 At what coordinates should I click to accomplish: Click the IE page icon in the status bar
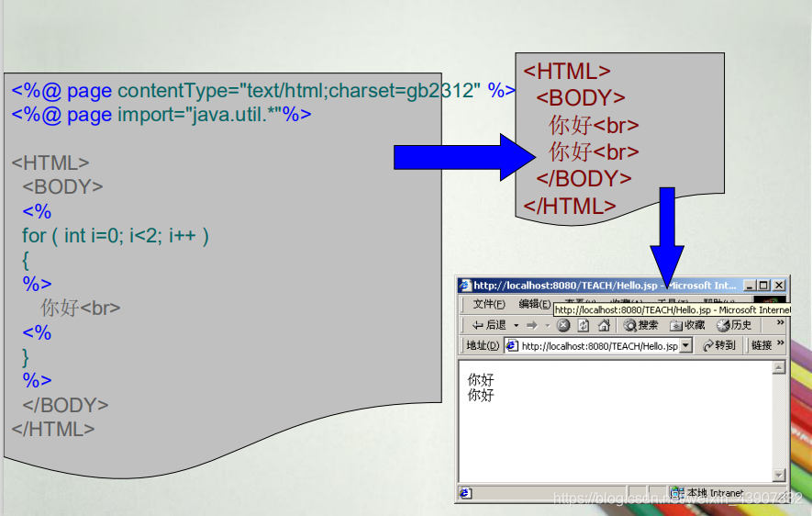(465, 493)
